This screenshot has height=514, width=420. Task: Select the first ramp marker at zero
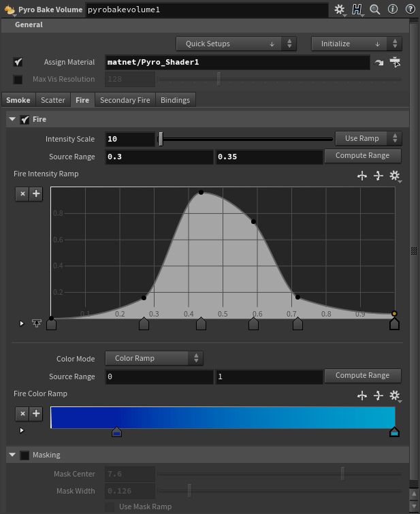pos(52,324)
